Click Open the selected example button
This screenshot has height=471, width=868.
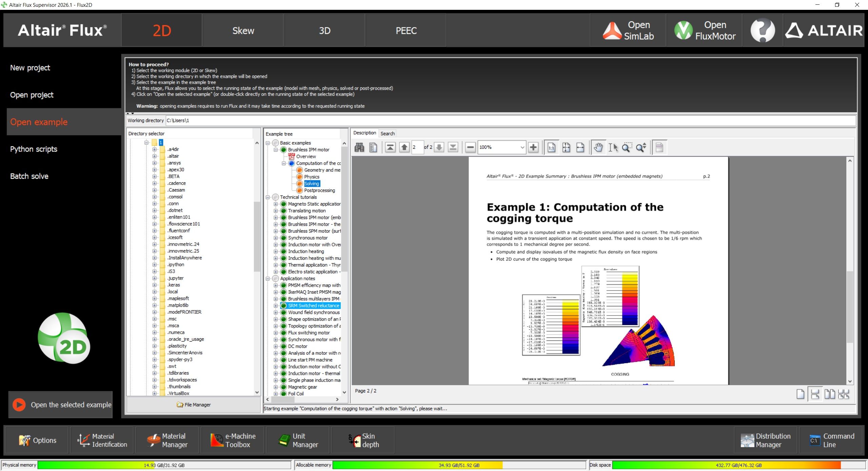tap(61, 405)
